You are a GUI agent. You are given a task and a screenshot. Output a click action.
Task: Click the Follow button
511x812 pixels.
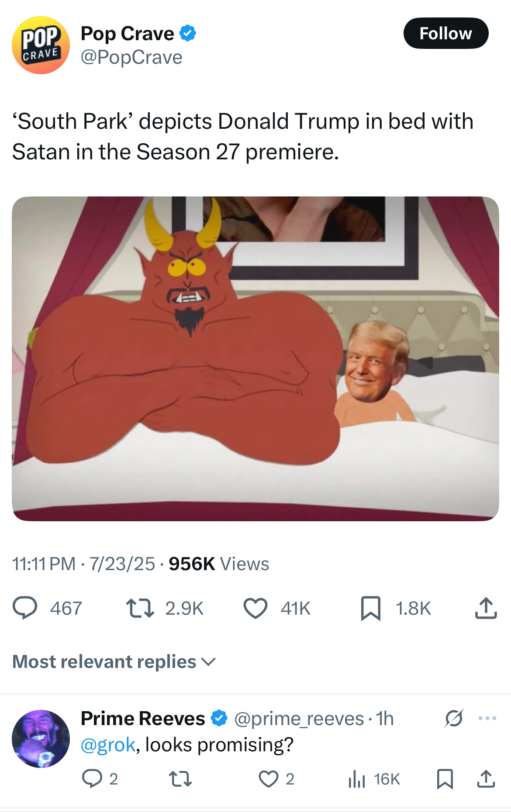(445, 33)
